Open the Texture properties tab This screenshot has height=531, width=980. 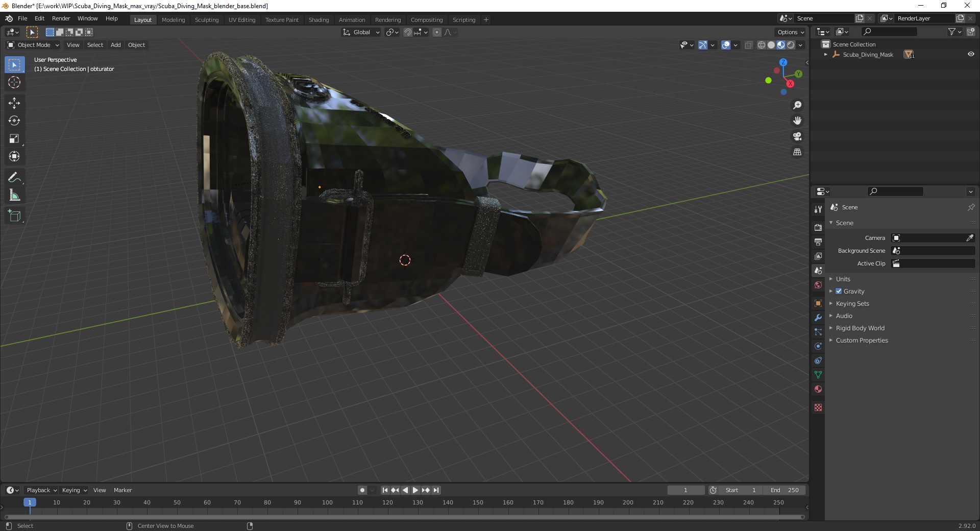818,407
